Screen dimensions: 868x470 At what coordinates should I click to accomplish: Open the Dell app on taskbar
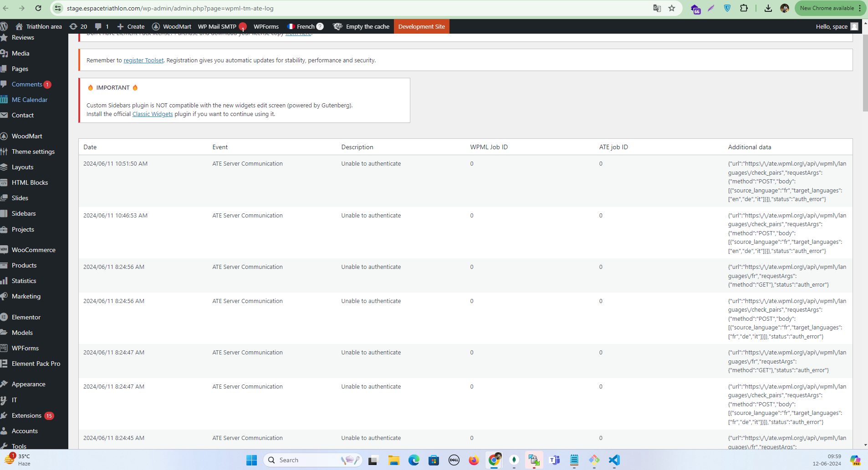[454, 460]
